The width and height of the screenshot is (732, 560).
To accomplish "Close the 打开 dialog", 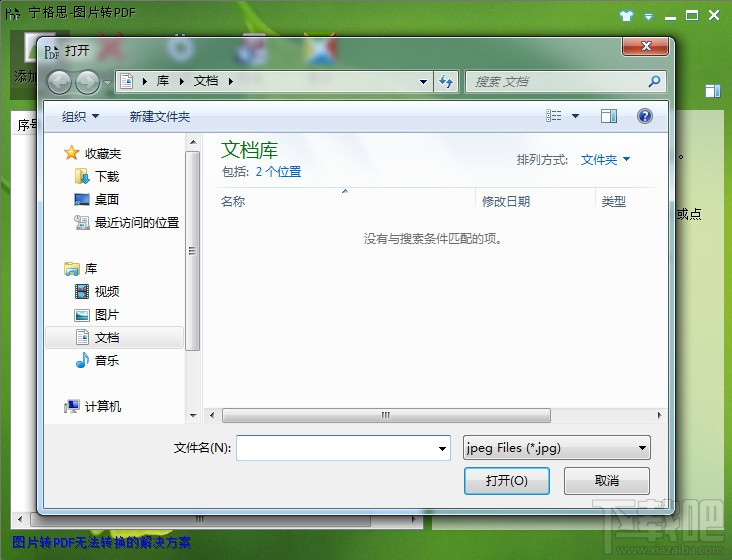I will [x=646, y=46].
